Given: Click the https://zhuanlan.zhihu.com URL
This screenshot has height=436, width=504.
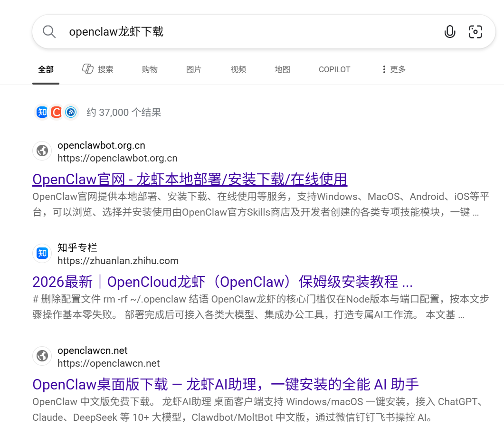Looking at the screenshot, I should pyautogui.click(x=118, y=260).
